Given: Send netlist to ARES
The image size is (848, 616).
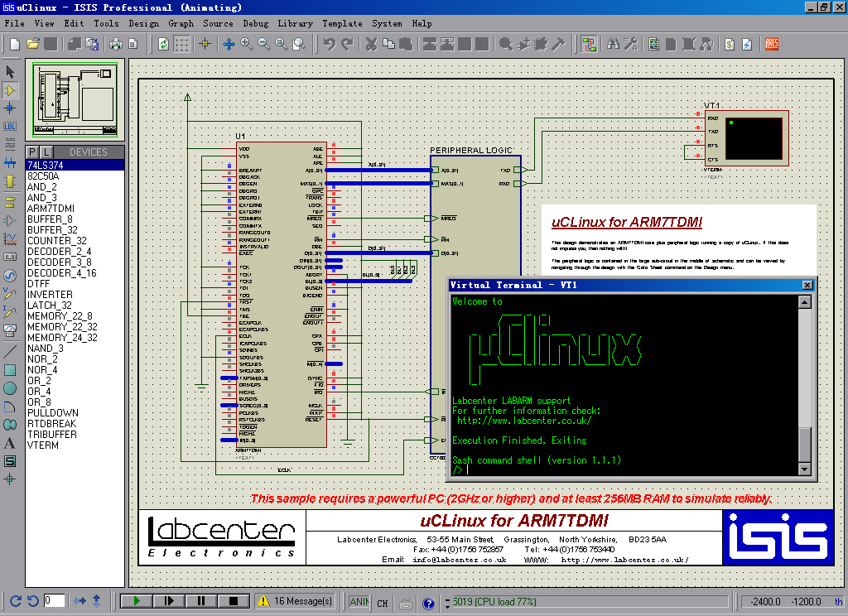Looking at the screenshot, I should [772, 45].
